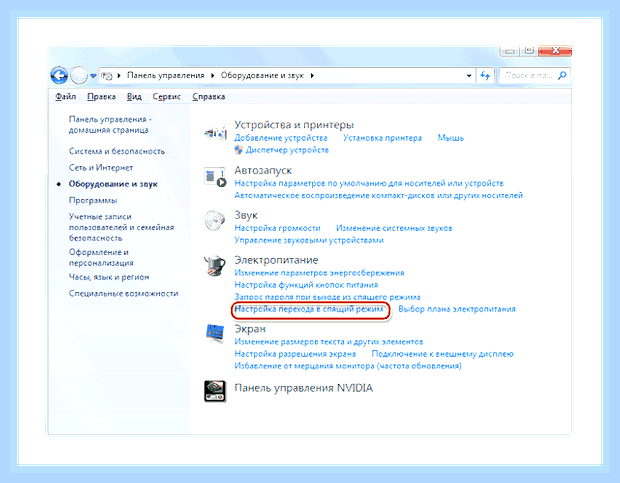Click Изменение параметров энергосбережения link
Image resolution: width=620 pixels, height=483 pixels.
pos(319,273)
